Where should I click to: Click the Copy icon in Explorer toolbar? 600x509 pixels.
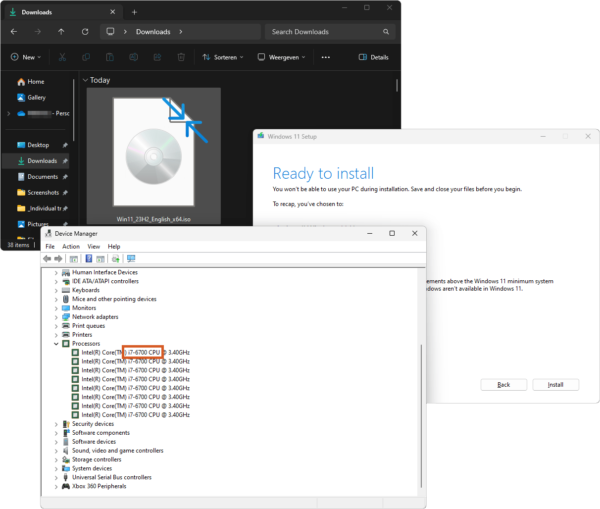click(86, 57)
